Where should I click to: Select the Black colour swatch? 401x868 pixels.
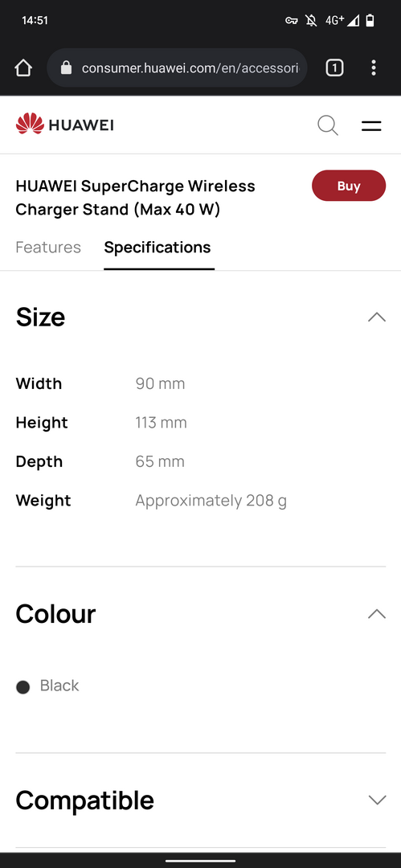[x=23, y=687]
